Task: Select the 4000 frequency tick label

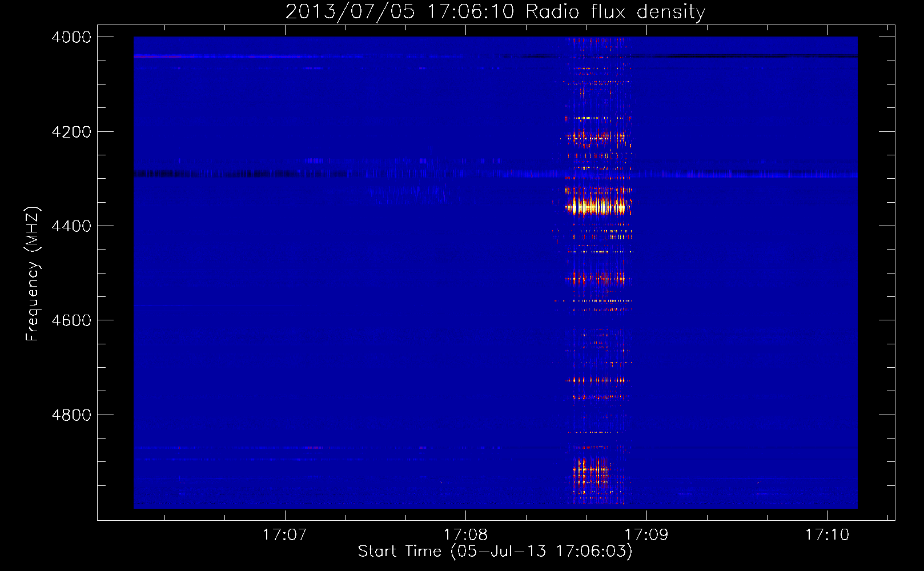Action: pyautogui.click(x=71, y=37)
